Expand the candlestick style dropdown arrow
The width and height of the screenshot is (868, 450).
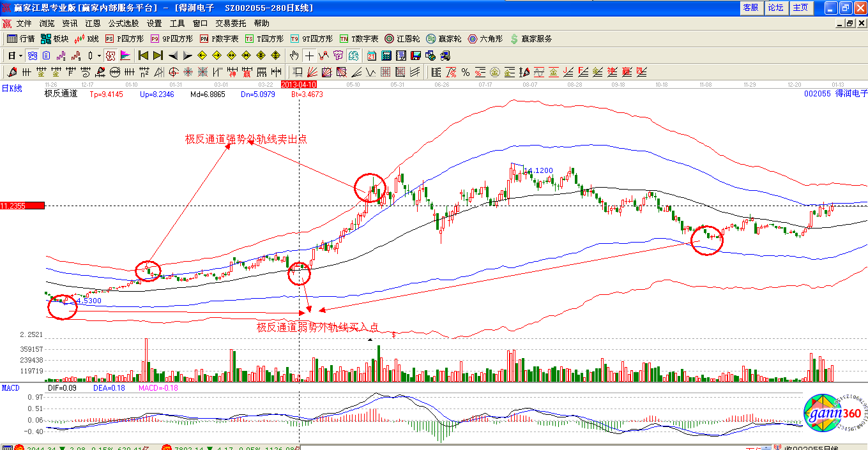point(99,56)
